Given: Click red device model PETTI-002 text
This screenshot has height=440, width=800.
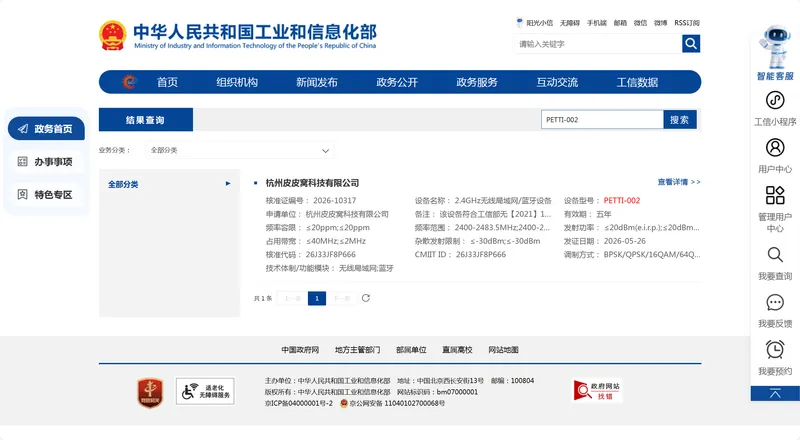Looking at the screenshot, I should [x=621, y=201].
